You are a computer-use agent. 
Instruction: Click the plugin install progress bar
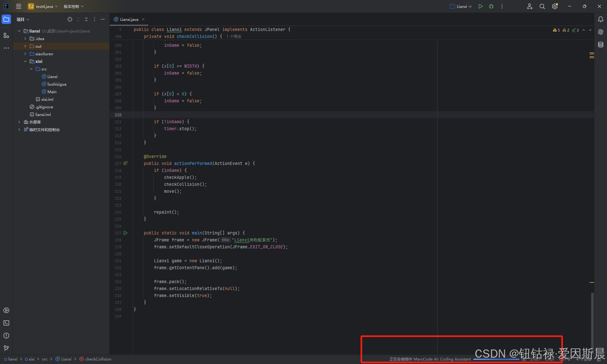(x=496, y=359)
